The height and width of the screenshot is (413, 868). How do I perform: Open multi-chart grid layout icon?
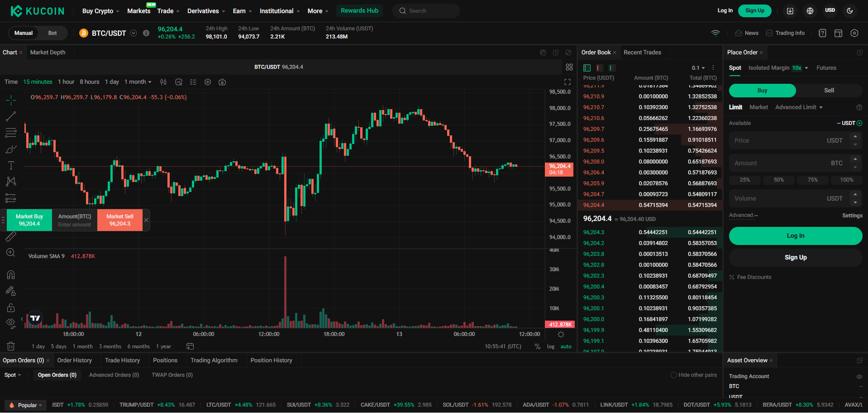point(569,67)
